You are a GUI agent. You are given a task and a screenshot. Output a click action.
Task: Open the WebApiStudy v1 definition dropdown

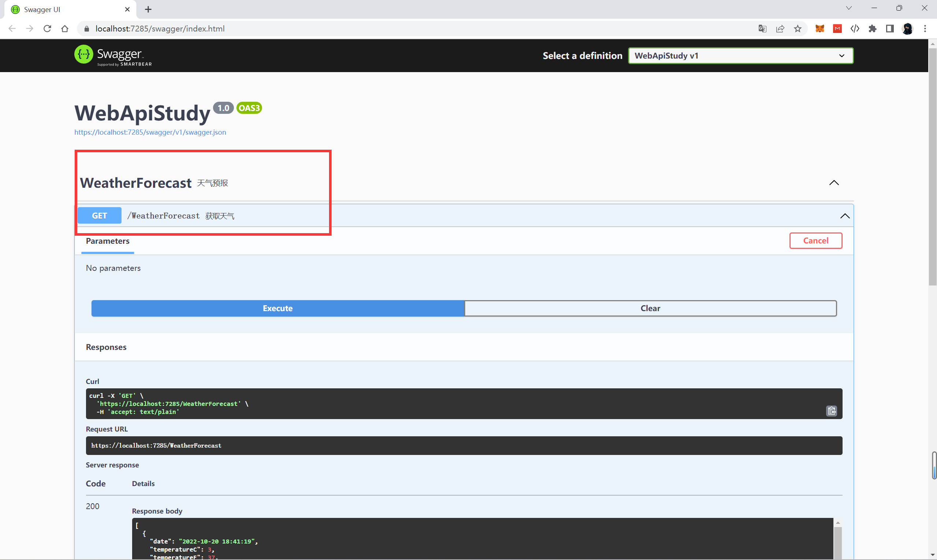740,56
